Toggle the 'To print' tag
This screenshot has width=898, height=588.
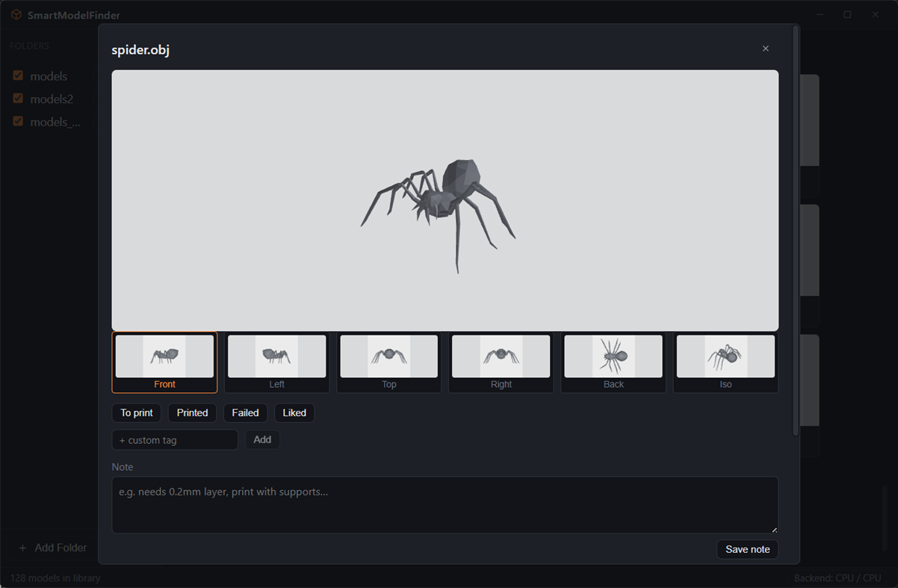(137, 412)
